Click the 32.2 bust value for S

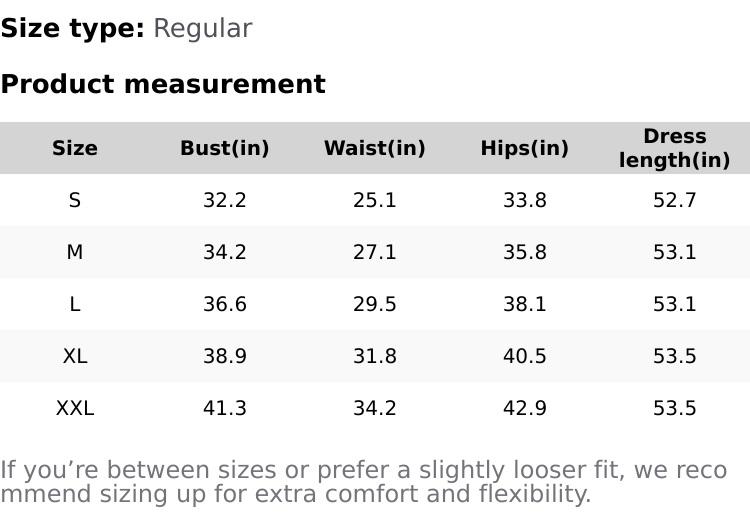point(225,200)
